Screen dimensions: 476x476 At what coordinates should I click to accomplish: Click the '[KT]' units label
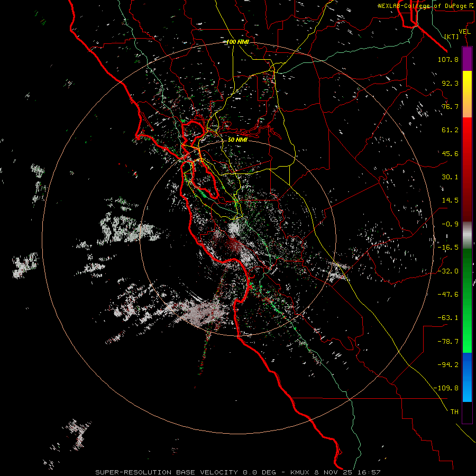(452, 36)
